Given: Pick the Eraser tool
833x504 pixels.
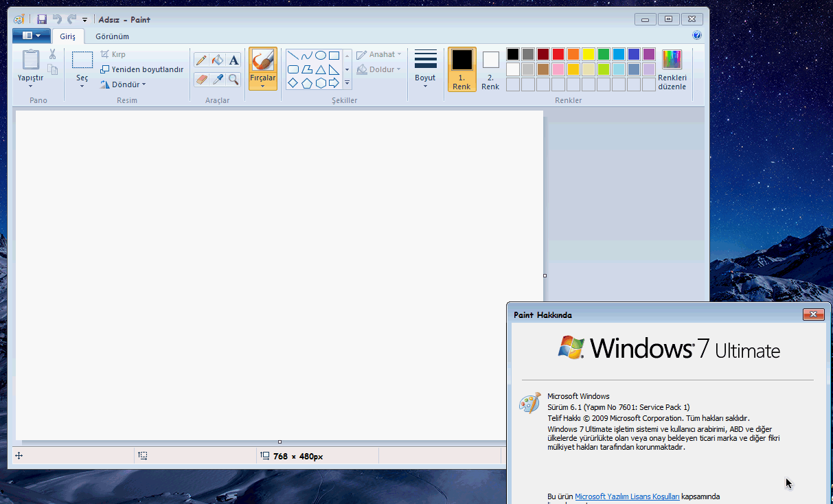Looking at the screenshot, I should click(x=201, y=79).
